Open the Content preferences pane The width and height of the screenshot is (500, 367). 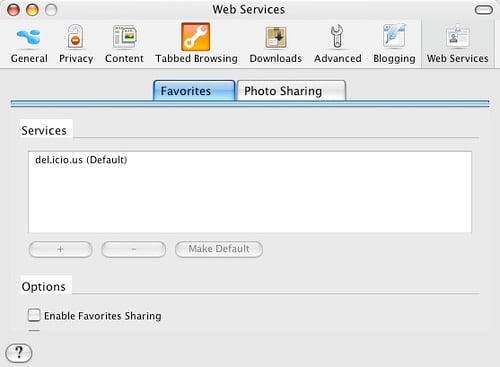click(x=124, y=44)
